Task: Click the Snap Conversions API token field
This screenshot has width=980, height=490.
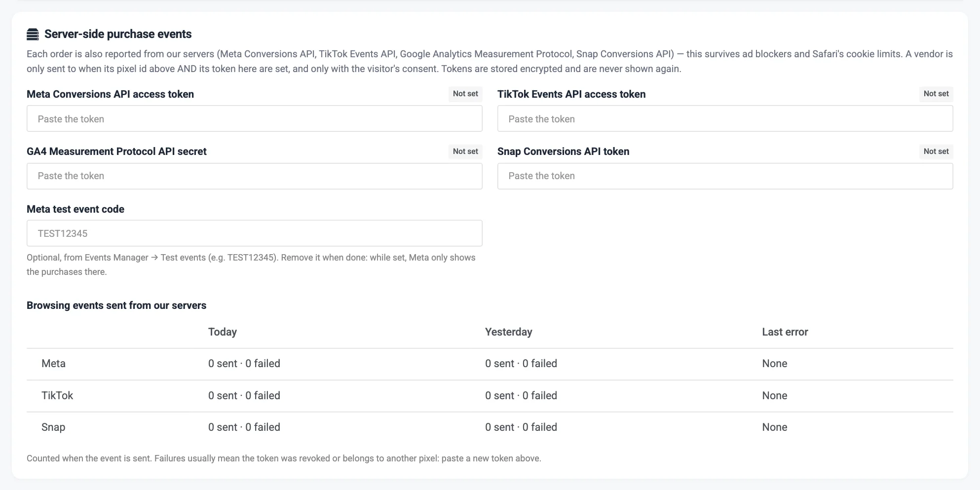Action: 725,176
